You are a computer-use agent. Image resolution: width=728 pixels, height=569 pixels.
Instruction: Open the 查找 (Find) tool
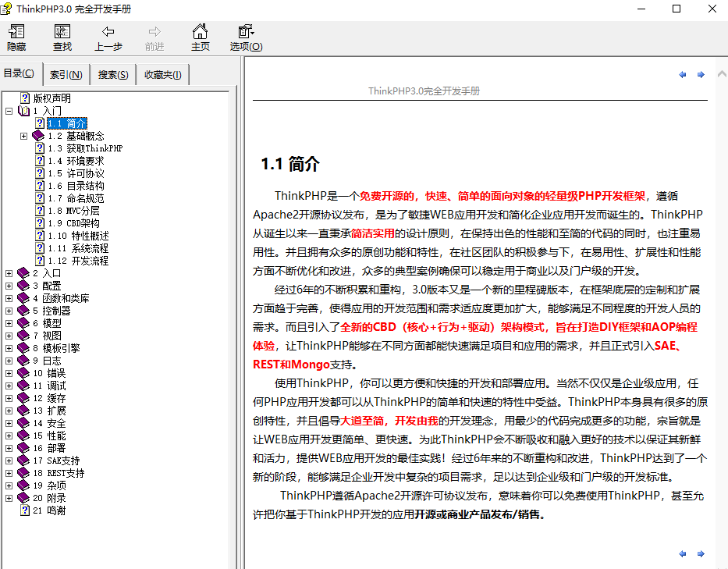62,37
